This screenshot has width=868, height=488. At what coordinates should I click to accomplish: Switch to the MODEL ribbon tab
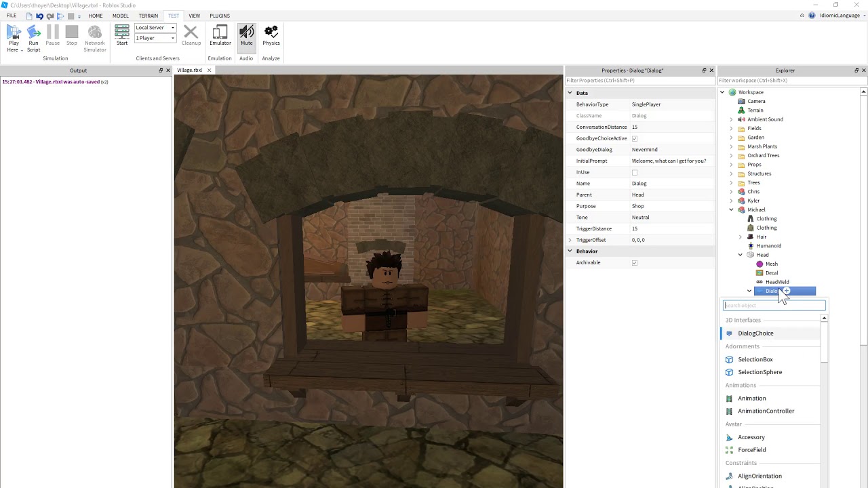pyautogui.click(x=121, y=16)
